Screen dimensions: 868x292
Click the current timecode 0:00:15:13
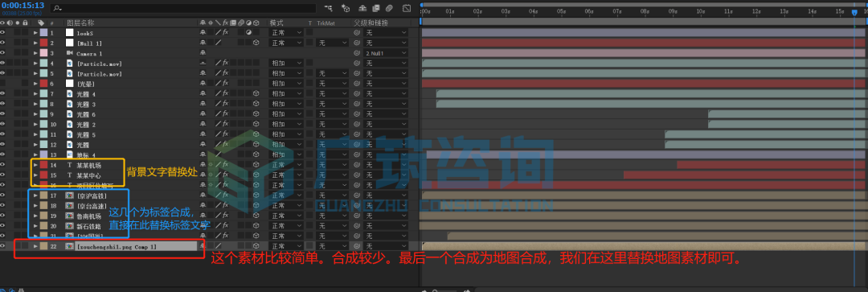tap(23, 5)
